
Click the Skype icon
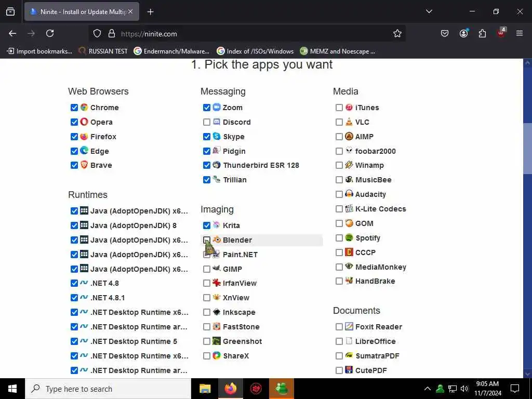217,137
